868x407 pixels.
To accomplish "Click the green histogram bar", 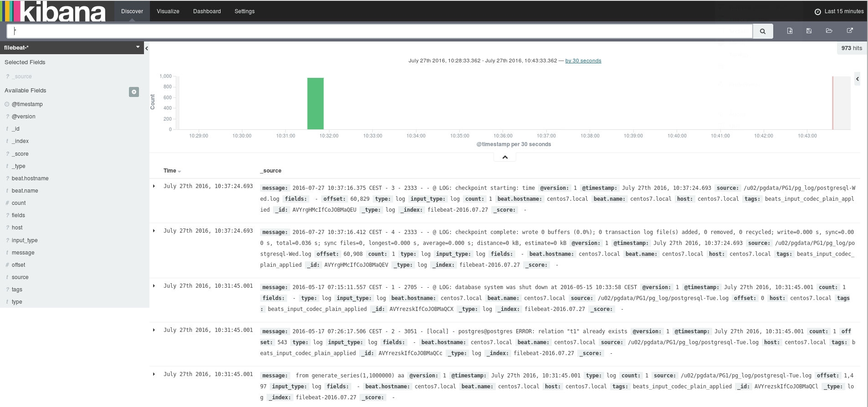I will 315,103.
